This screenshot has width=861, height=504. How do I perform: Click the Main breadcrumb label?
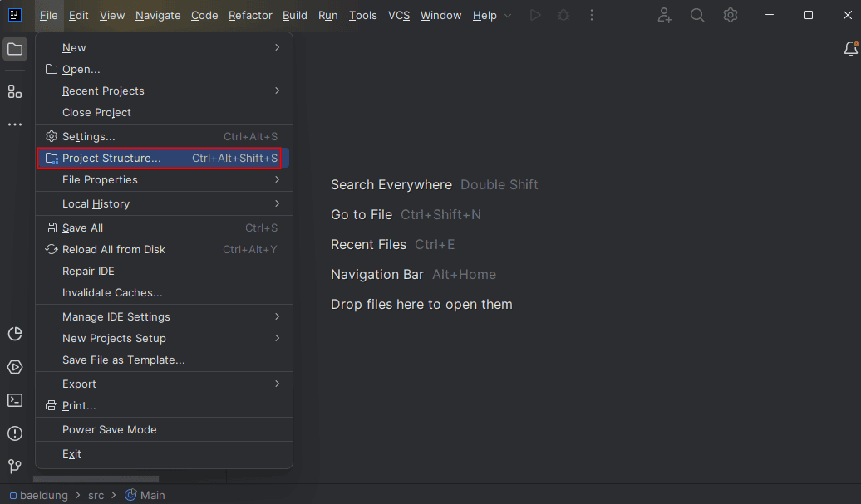pos(153,495)
